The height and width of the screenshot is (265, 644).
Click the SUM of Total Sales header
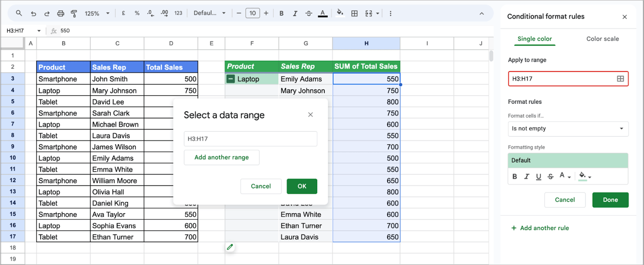(366, 66)
